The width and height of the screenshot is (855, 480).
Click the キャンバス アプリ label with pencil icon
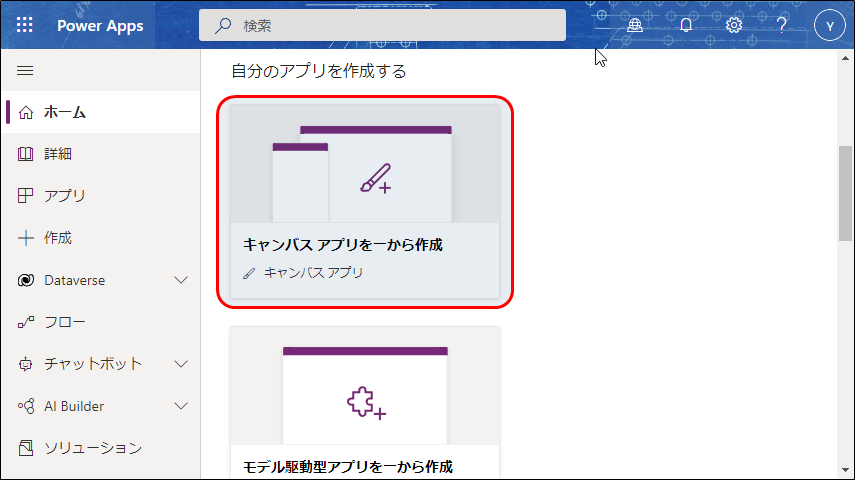coord(303,273)
